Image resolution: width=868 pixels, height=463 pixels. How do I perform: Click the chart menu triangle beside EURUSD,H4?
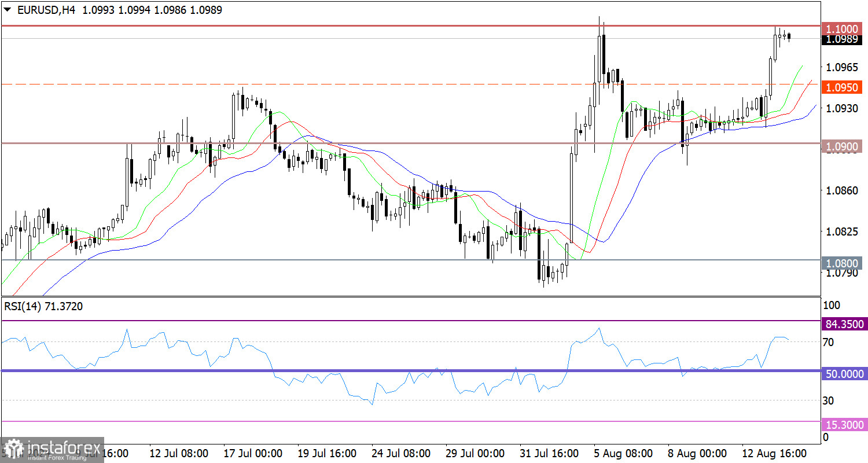[x=8, y=10]
